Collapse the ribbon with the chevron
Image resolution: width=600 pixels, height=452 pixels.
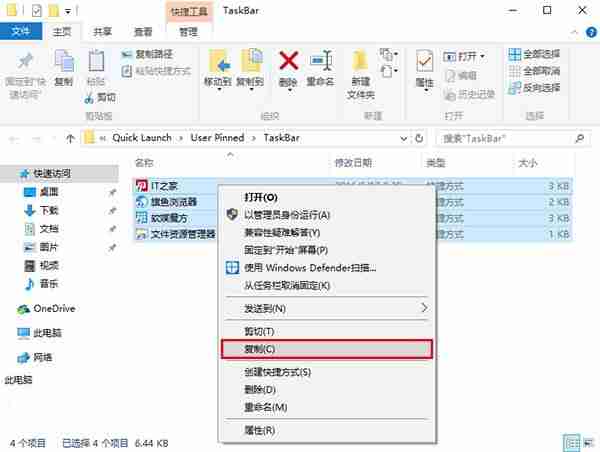coord(574,32)
